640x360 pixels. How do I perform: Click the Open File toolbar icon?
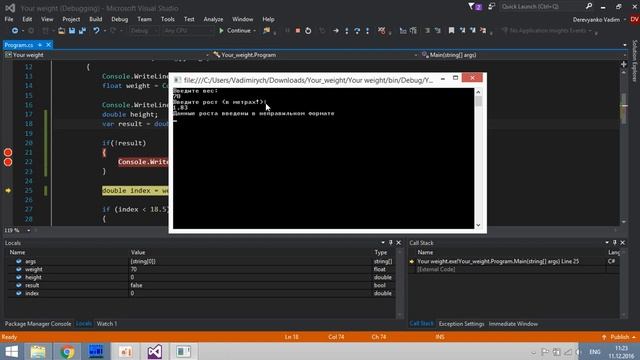pyautogui.click(x=61, y=31)
